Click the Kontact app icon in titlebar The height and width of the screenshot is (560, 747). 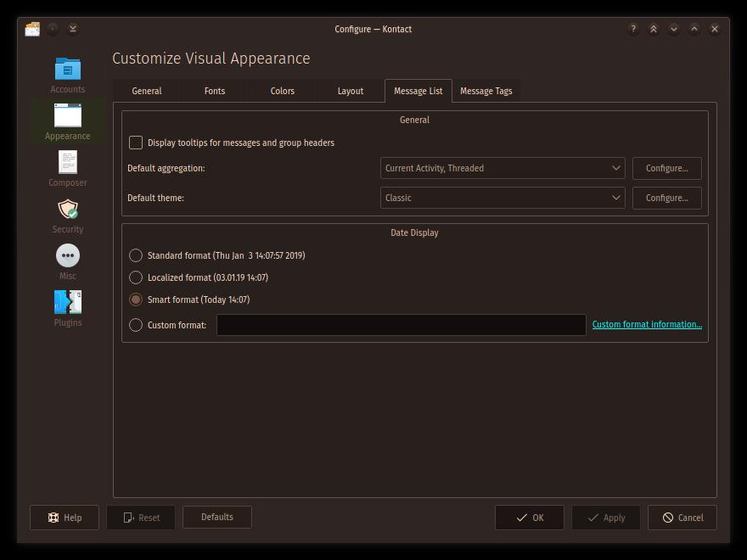[32, 29]
